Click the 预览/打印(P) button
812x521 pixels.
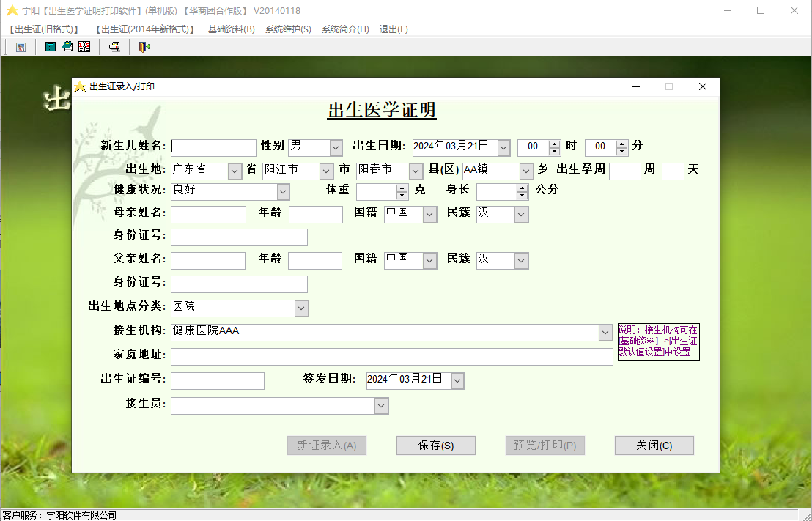[x=545, y=446]
